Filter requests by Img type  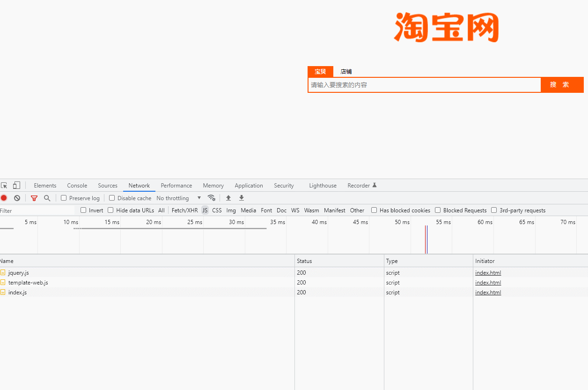click(x=231, y=210)
